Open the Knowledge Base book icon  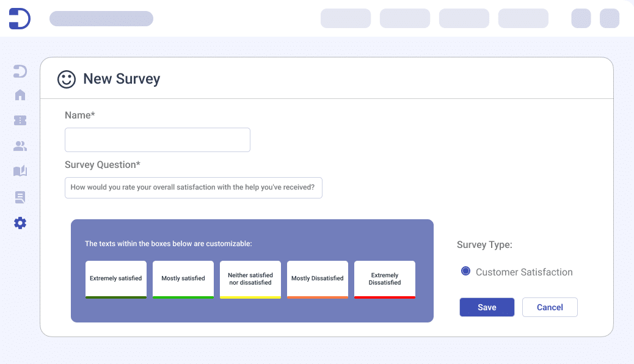(20, 171)
